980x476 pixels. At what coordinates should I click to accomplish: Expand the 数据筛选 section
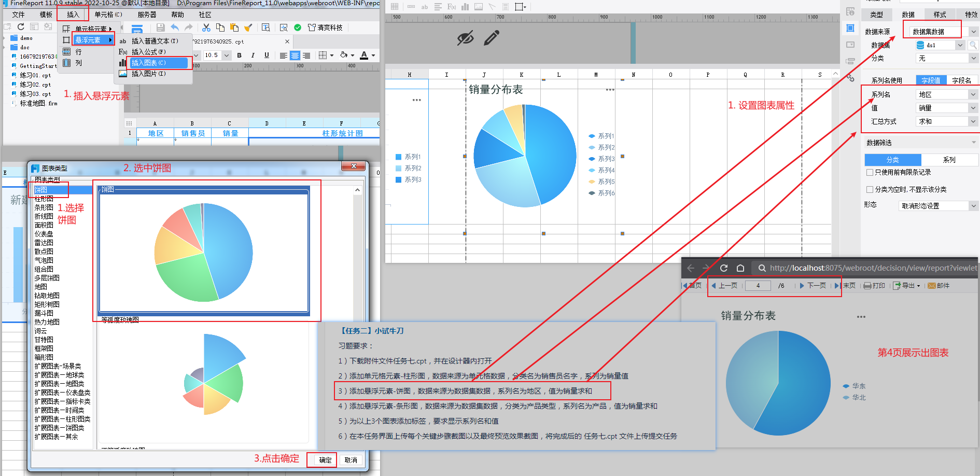(973, 143)
